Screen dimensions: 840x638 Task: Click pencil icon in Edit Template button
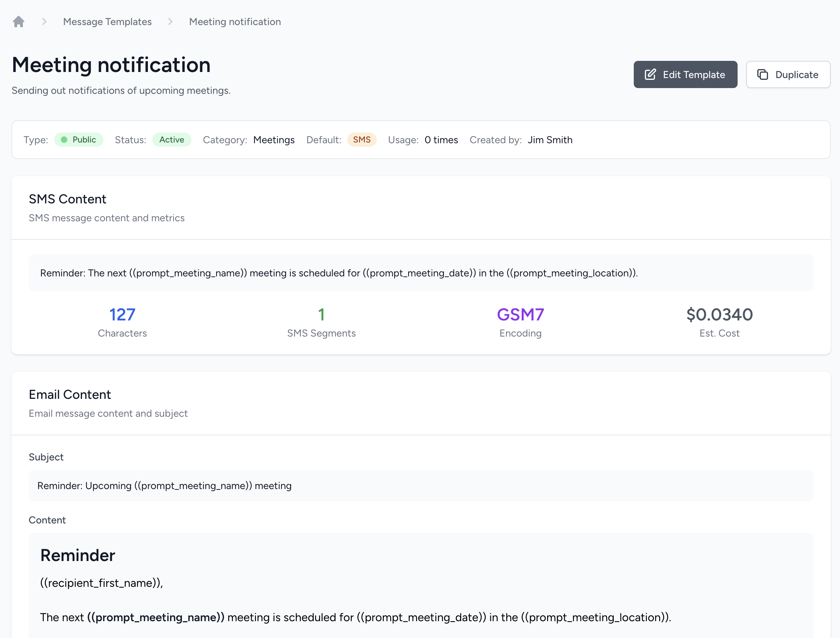coord(650,74)
